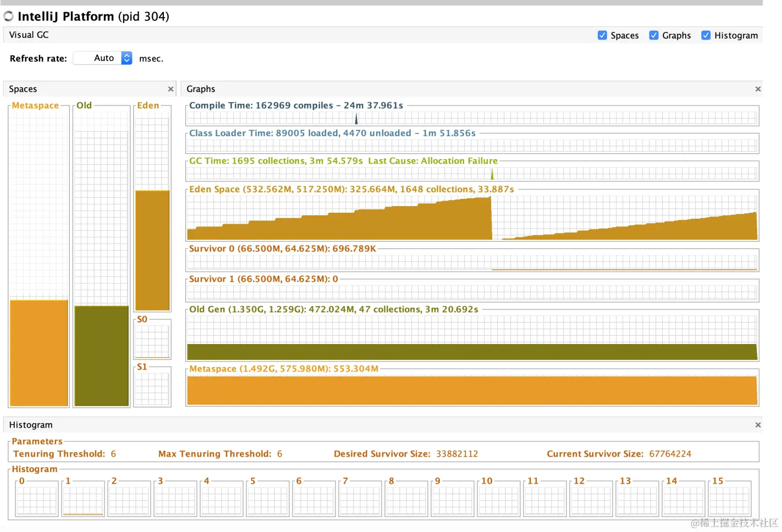Click the 'Compile Time: 162969 compiles' label

click(296, 106)
